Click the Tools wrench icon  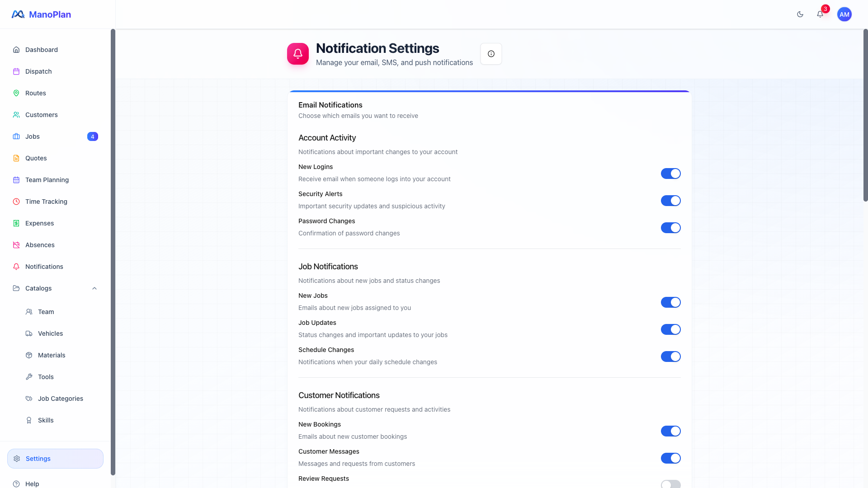(29, 377)
